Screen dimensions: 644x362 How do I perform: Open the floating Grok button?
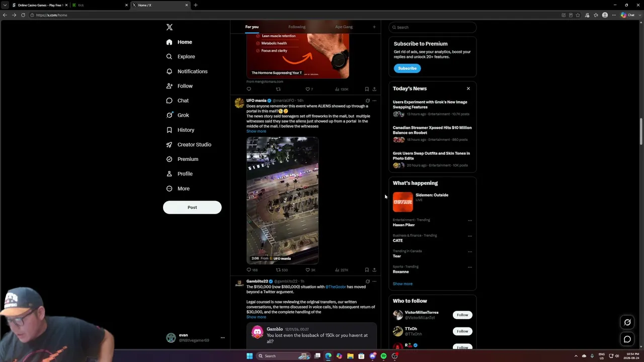click(627, 322)
